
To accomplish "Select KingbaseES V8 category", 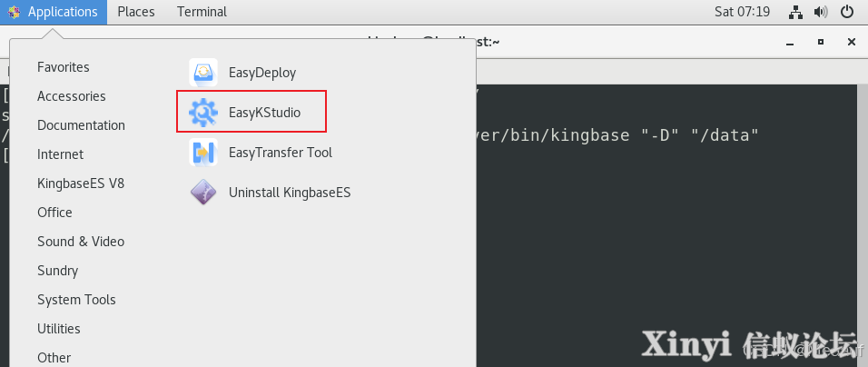I will point(81,183).
